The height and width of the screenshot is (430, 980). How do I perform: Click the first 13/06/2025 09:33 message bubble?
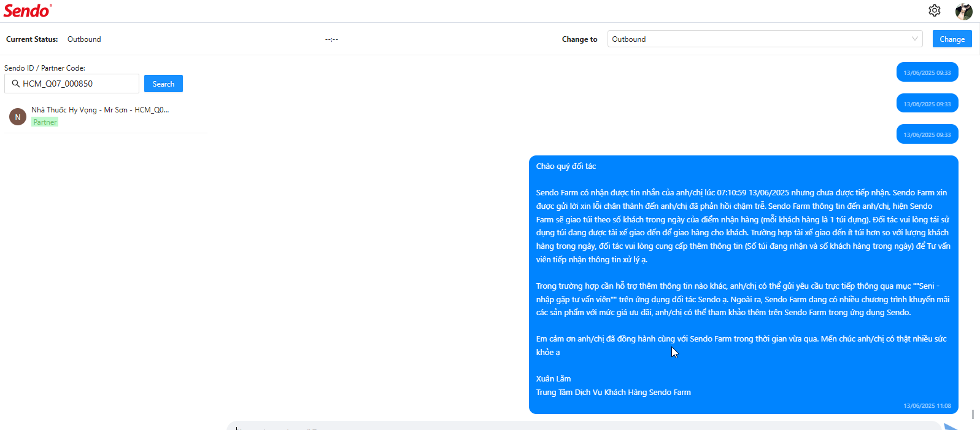click(x=927, y=72)
